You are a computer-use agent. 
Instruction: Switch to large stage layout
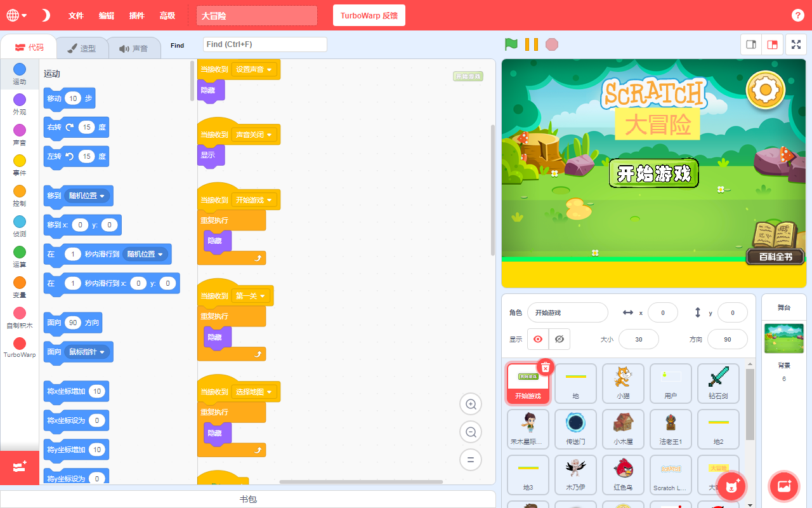[x=772, y=44]
